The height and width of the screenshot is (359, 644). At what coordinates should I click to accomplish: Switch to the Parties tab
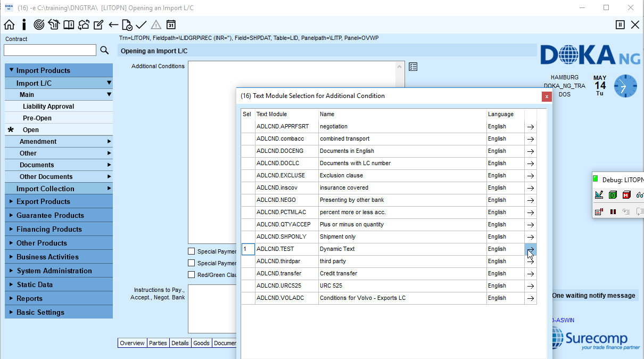click(158, 343)
